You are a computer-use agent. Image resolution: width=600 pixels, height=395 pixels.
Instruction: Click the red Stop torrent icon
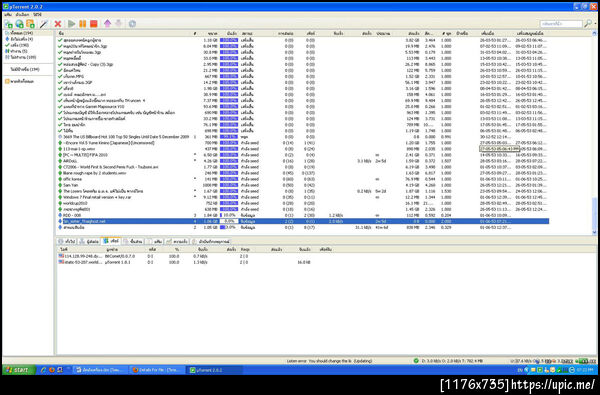tap(93, 24)
